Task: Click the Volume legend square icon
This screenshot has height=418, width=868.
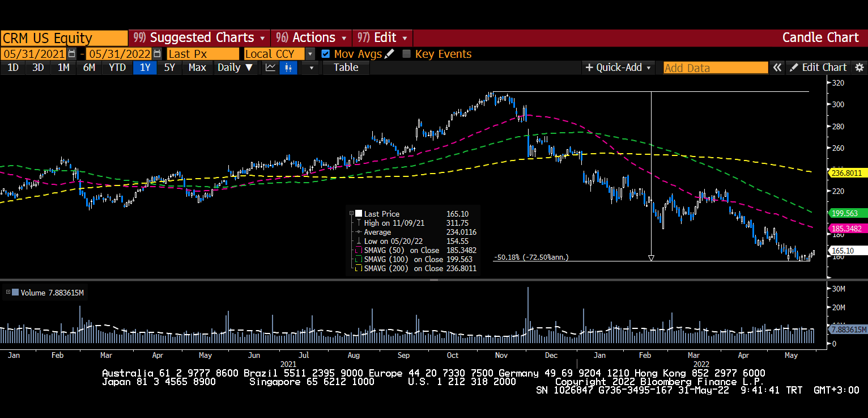Action: point(15,293)
